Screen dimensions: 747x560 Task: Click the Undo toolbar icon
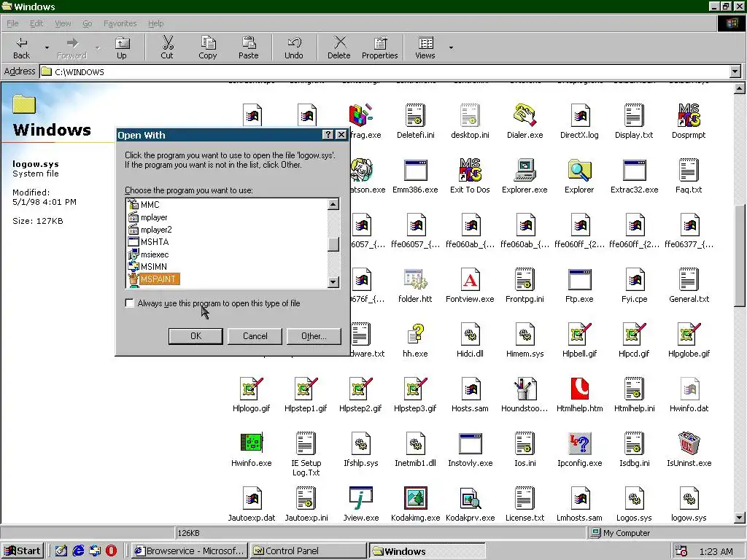tap(294, 42)
